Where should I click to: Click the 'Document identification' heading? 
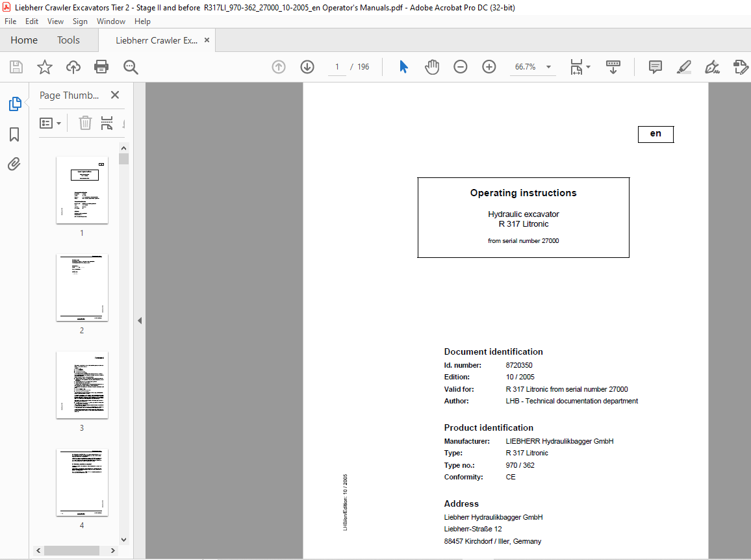493,351
